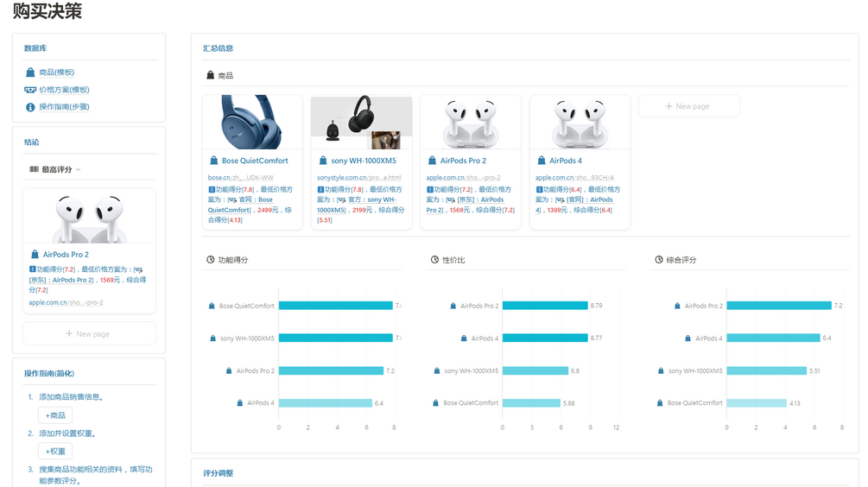Select the AirPods Pro 2 bar valued 8.79
Screen dimensions: 868x487
point(545,306)
